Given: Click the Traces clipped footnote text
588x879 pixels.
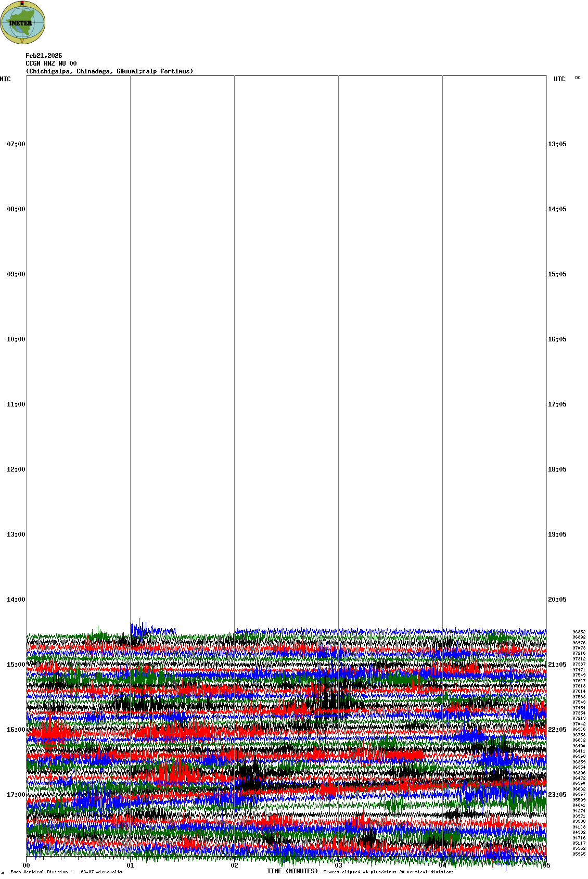Looking at the screenshot, I should (x=388, y=872).
